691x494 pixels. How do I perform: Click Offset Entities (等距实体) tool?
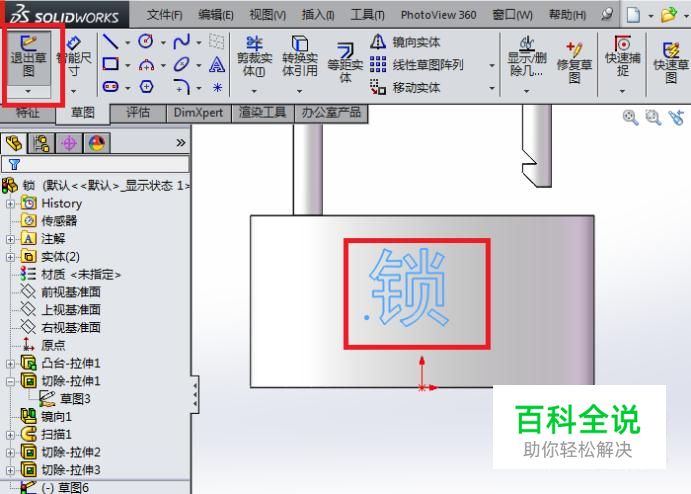(345, 62)
